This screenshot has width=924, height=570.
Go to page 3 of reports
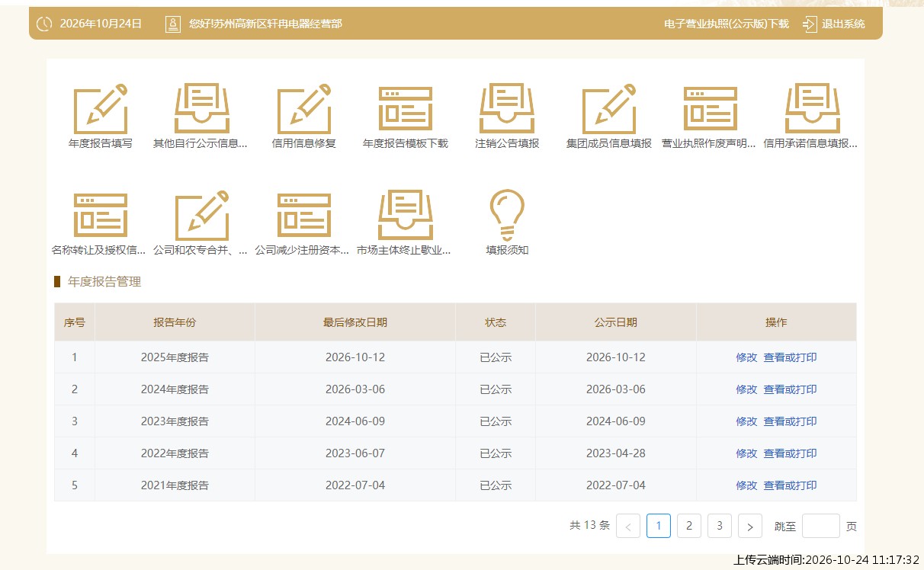(x=720, y=526)
